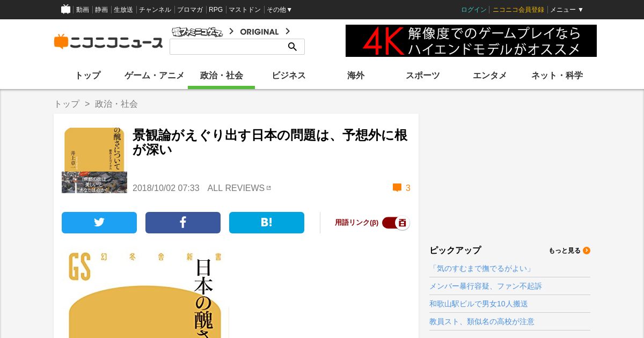The height and width of the screenshot is (338, 644).
Task: Click the orange arrow next to もっと見る
Action: click(587, 251)
